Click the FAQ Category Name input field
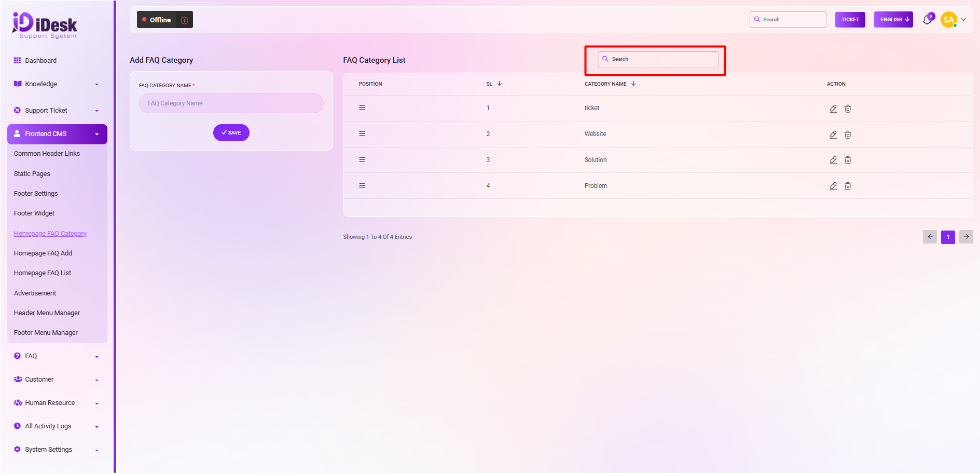 [231, 103]
